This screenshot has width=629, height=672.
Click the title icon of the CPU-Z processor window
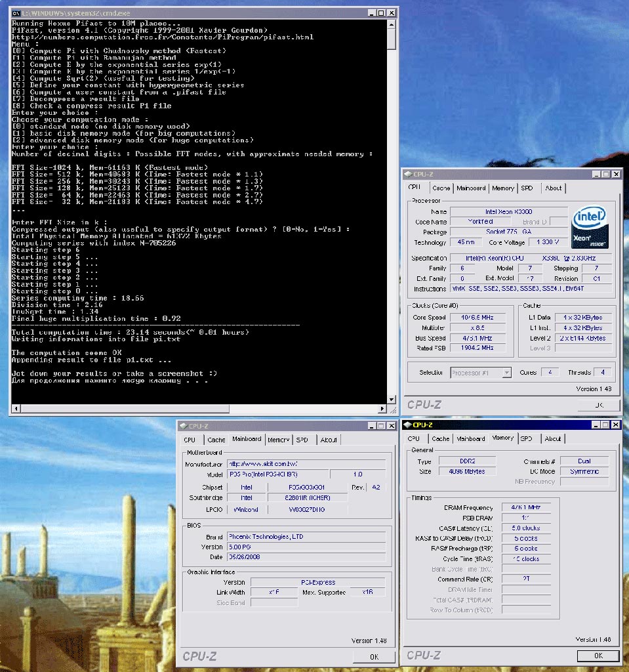[409, 174]
